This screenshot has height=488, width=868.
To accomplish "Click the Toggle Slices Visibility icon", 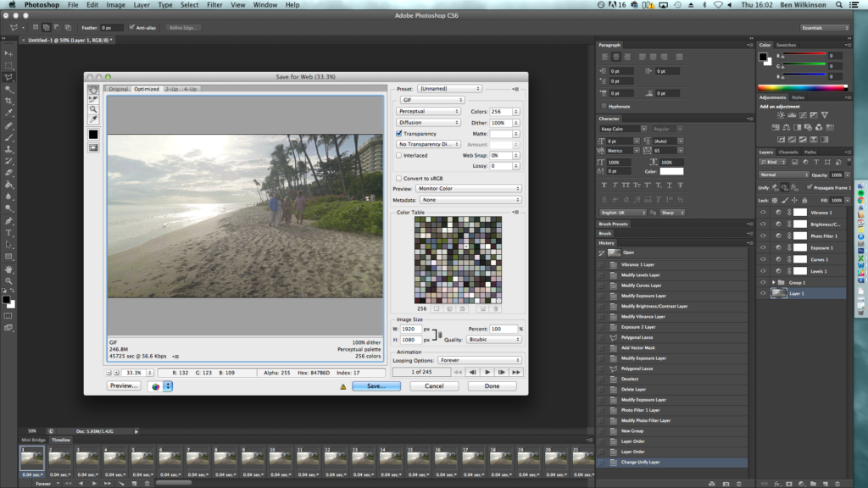I will pyautogui.click(x=93, y=147).
